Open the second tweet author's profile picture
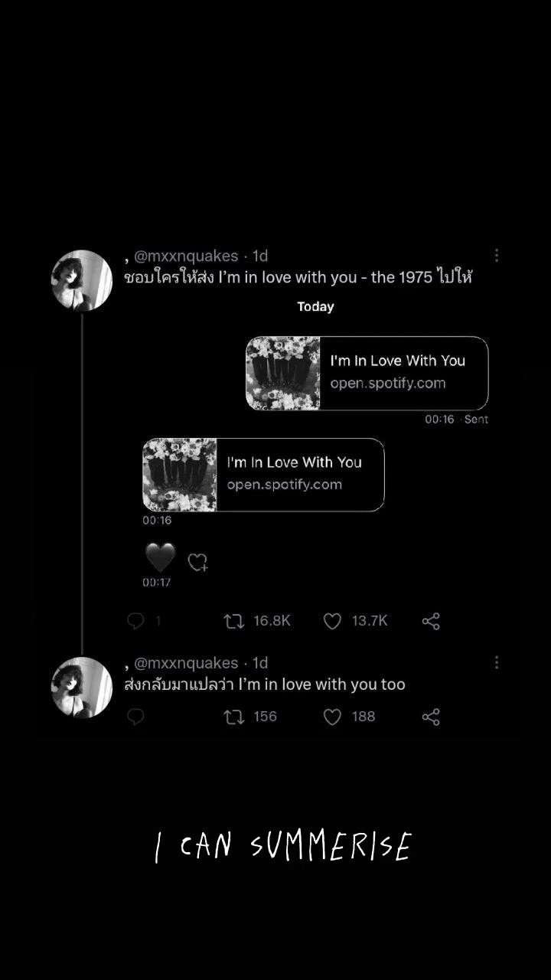The height and width of the screenshot is (980, 551). click(x=82, y=687)
